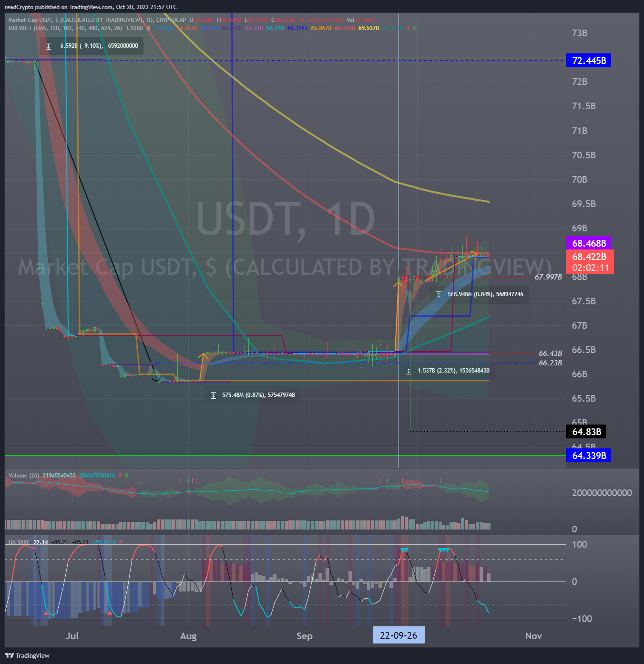Image resolution: width=644 pixels, height=664 pixels.
Task: Click the 02:02:11 bar countdown timer
Action: coord(591,268)
